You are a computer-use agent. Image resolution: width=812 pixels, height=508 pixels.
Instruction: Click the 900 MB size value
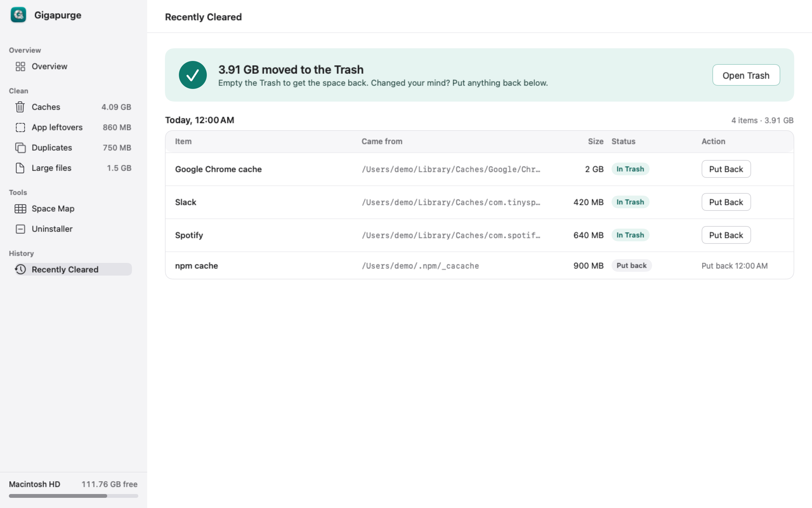588,266
